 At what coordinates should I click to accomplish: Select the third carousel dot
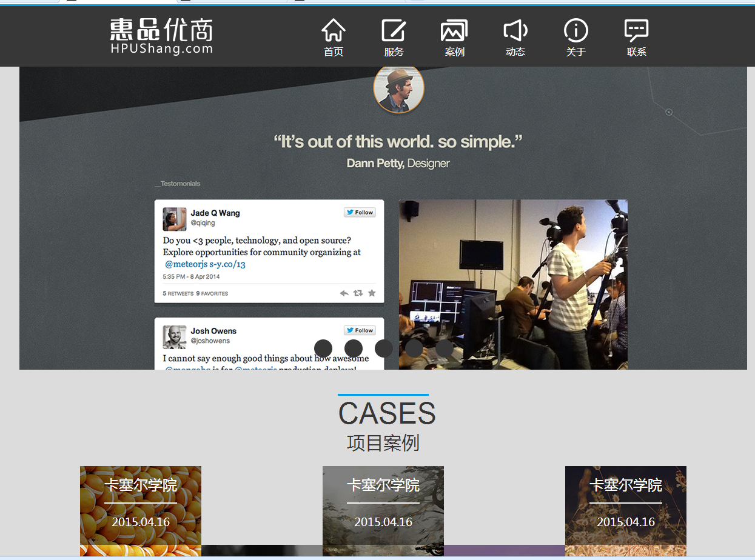384,348
